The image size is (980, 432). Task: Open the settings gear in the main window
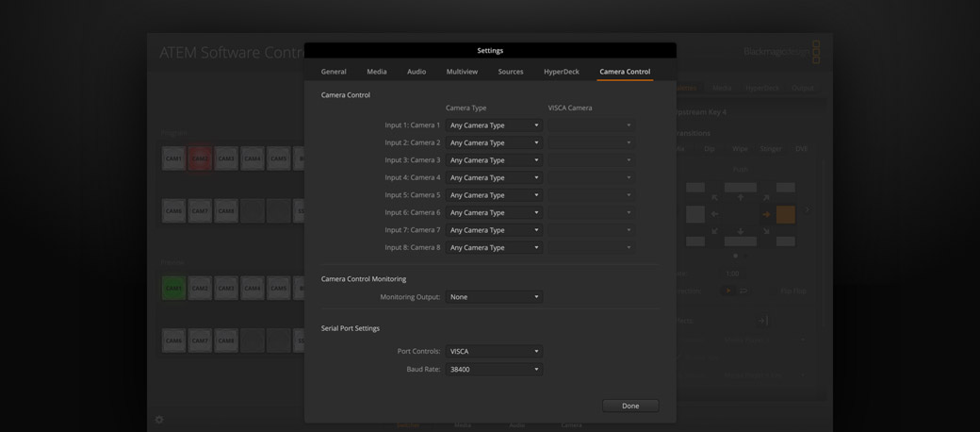(158, 420)
